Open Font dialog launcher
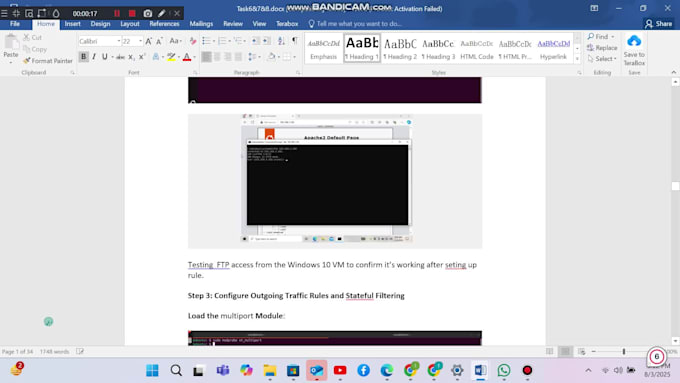Screen dimensions: 680x383 pyautogui.click(x=195, y=73)
